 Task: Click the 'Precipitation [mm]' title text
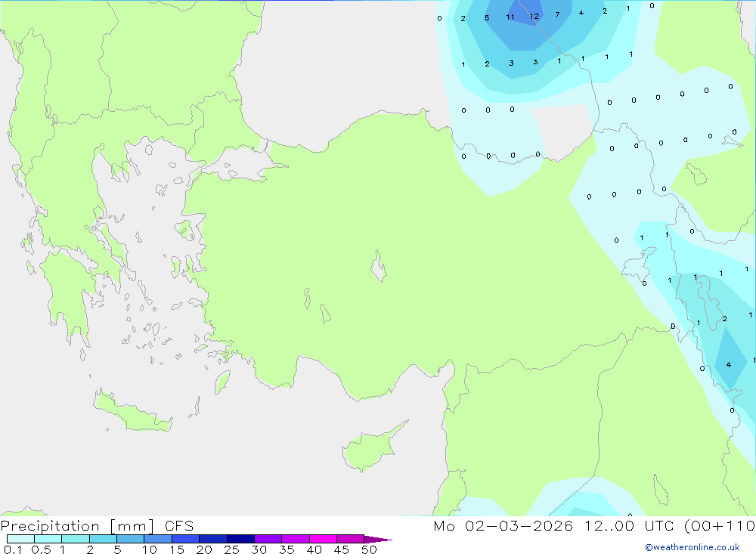pyautogui.click(x=77, y=526)
